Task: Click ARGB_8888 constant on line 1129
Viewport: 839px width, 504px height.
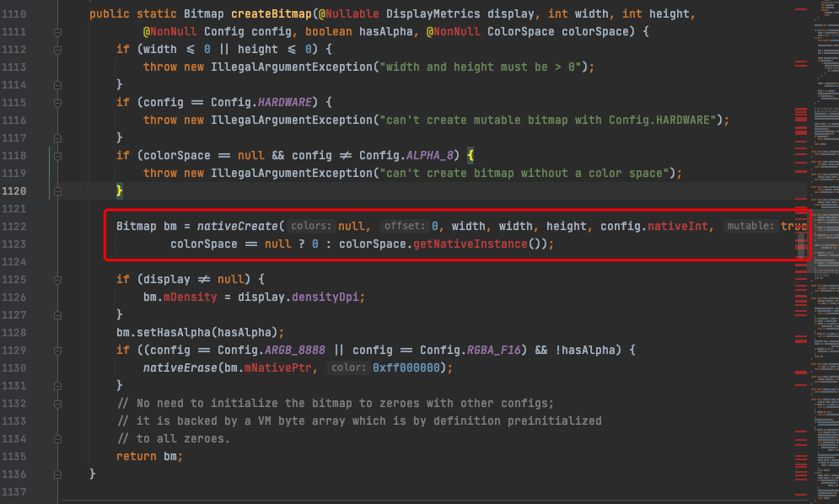Action: pos(295,350)
